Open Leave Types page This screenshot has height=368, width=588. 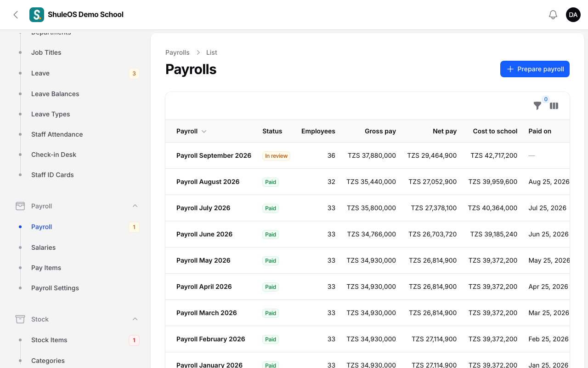[51, 114]
